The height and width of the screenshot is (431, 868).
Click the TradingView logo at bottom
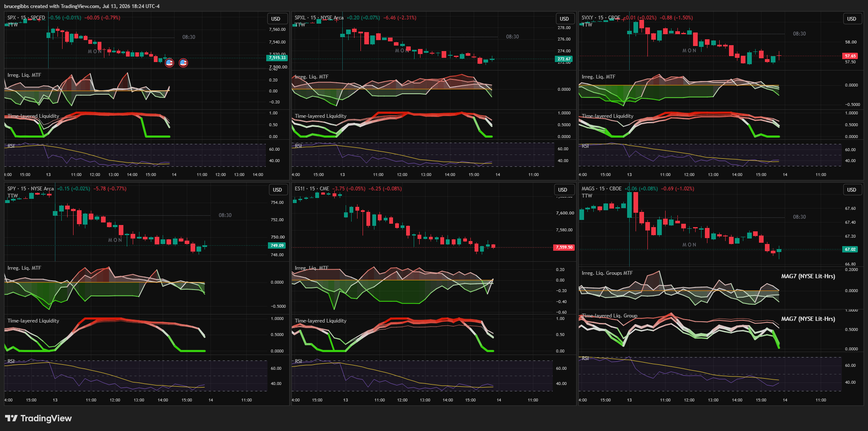[38, 418]
